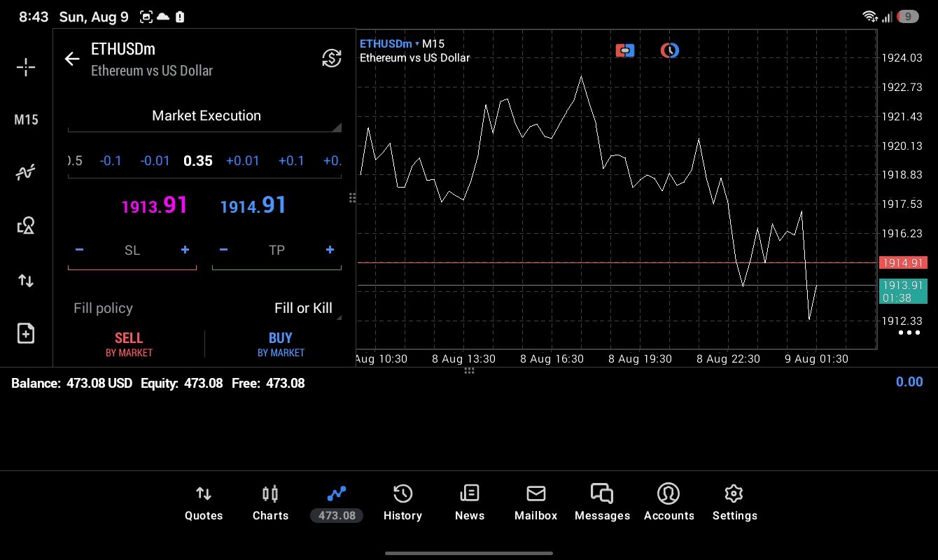
Task: Tap the new order document icon
Action: [x=26, y=333]
